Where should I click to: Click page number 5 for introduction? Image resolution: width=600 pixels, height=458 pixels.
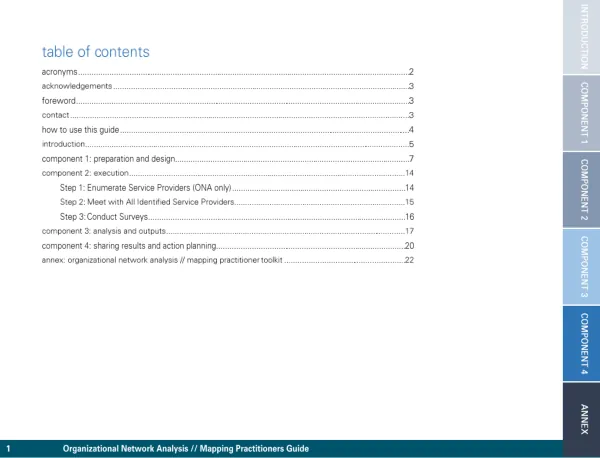411,144
